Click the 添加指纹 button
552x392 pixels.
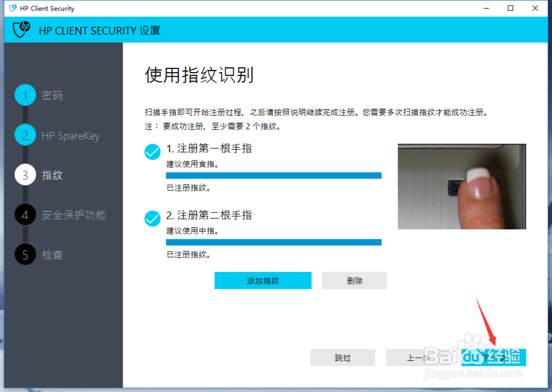[263, 280]
